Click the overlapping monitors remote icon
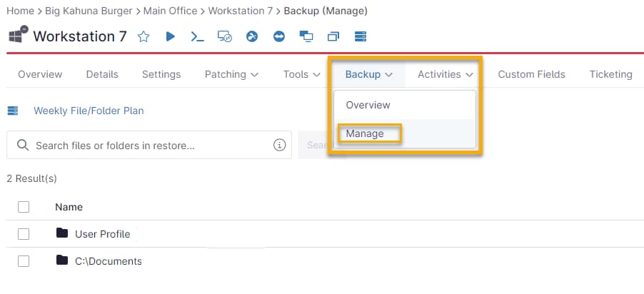Viewport: 644px width, 294px height. pos(306,36)
